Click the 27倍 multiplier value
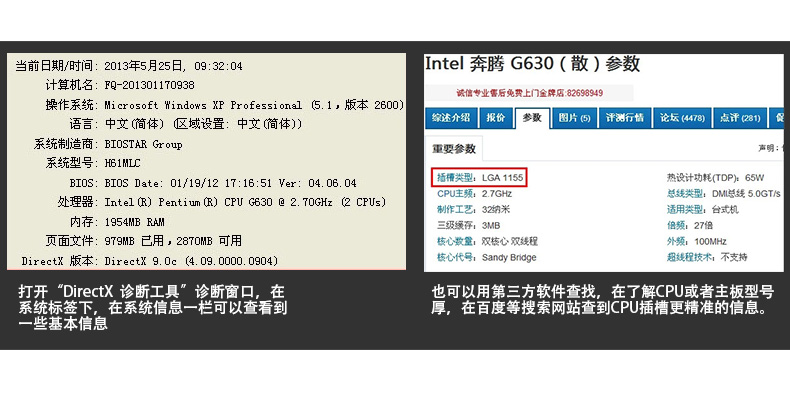790x406 pixels. [703, 225]
